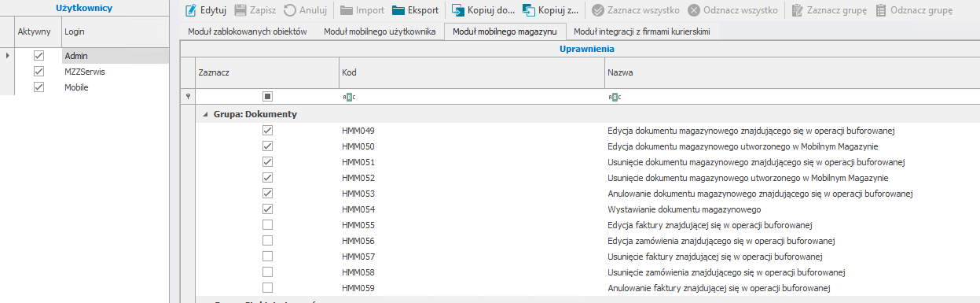Select the HMM056 code cell

(472, 241)
